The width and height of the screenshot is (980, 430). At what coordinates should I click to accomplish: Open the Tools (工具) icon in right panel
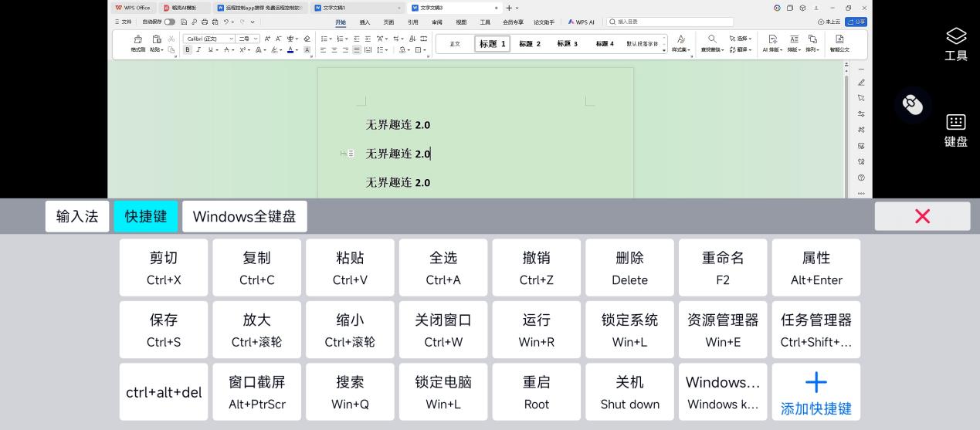[956, 44]
